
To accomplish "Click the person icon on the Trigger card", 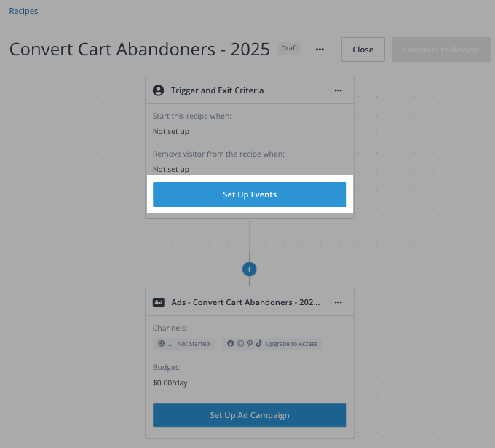I will [158, 90].
